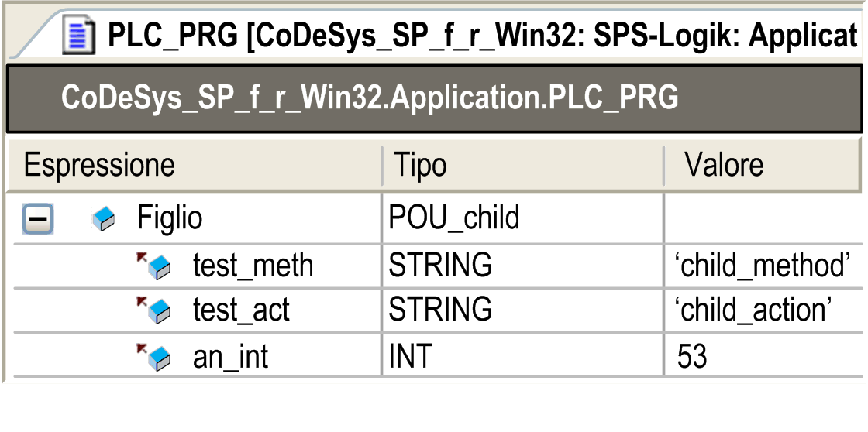Image resolution: width=868 pixels, height=432 pixels.
Task: Collapse the Figlio tree node
Action: click(x=38, y=219)
